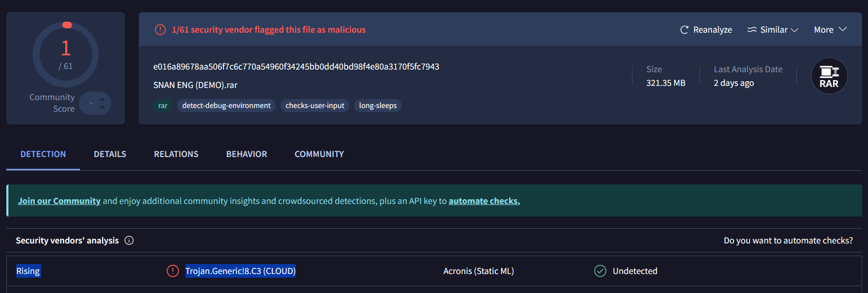Image resolution: width=868 pixels, height=293 pixels.
Task: Open the BEHAVIOR tab
Action: pos(247,154)
